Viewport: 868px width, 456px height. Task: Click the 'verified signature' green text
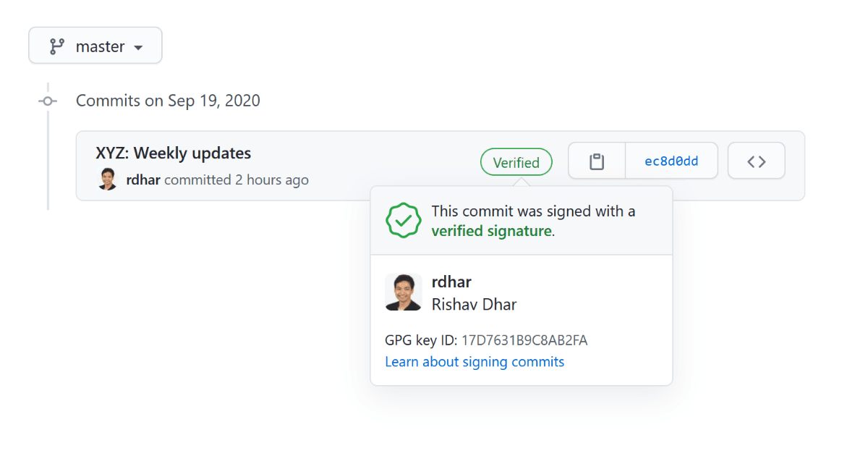491,232
